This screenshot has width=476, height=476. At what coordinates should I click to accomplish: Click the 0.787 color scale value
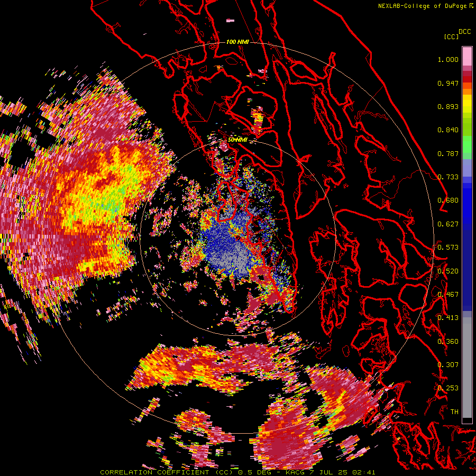448,153
